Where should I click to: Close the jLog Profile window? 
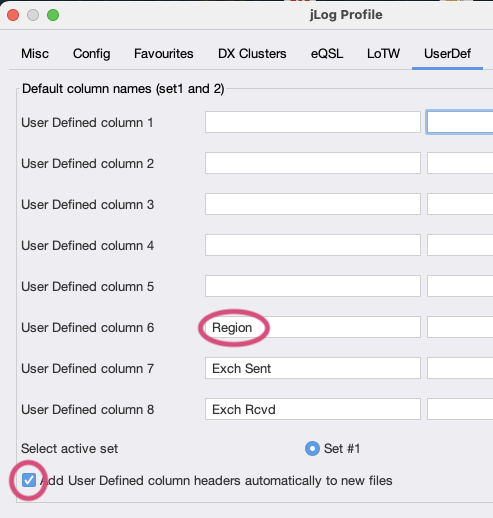[13, 15]
